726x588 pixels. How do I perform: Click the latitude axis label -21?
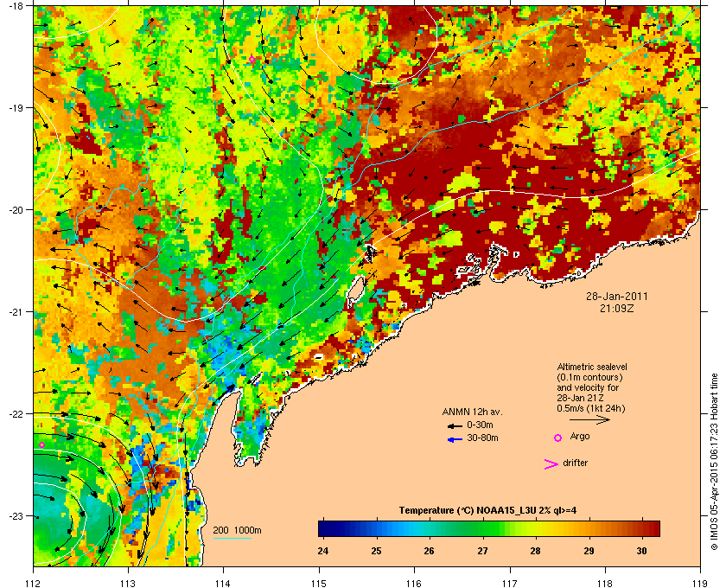(x=16, y=312)
